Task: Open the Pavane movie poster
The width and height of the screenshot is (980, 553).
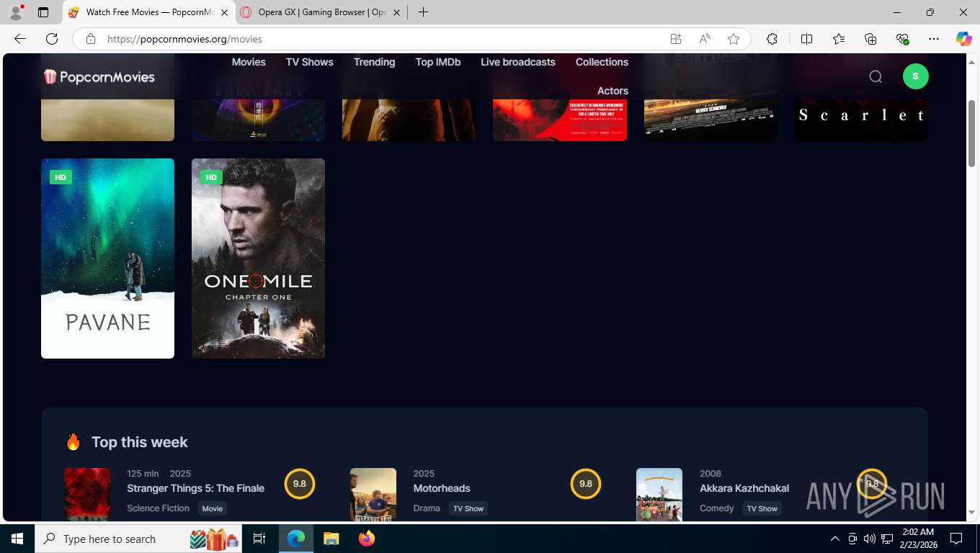Action: pos(107,258)
